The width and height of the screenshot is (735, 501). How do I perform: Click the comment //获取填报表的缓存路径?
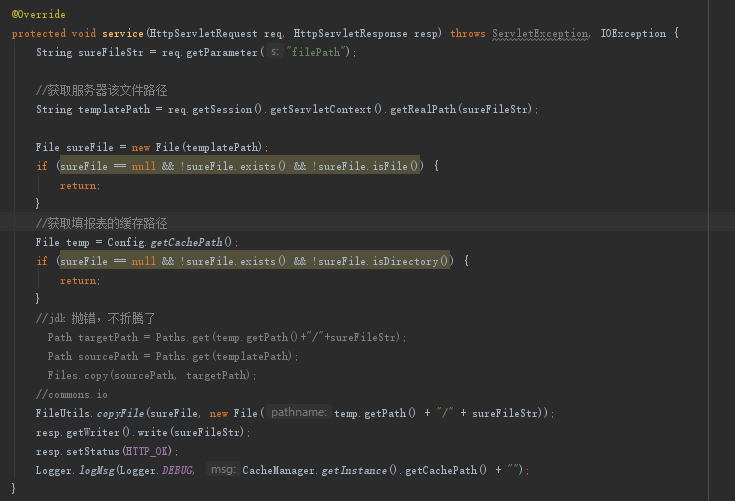pyautogui.click(x=102, y=223)
